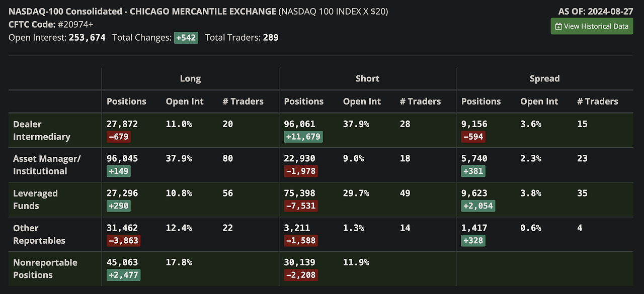Click the Leveraged Funds row label

coord(35,200)
